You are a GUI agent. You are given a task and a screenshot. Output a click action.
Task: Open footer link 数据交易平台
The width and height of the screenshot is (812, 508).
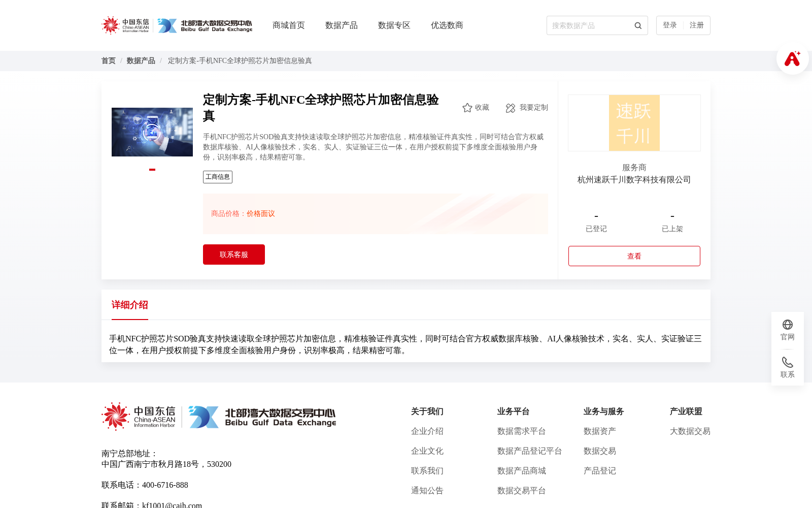[x=522, y=491]
